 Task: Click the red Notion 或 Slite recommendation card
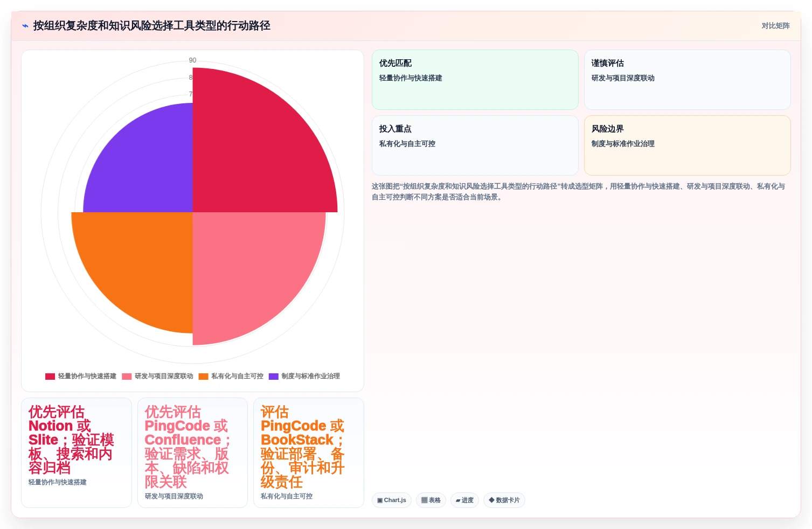pos(77,453)
